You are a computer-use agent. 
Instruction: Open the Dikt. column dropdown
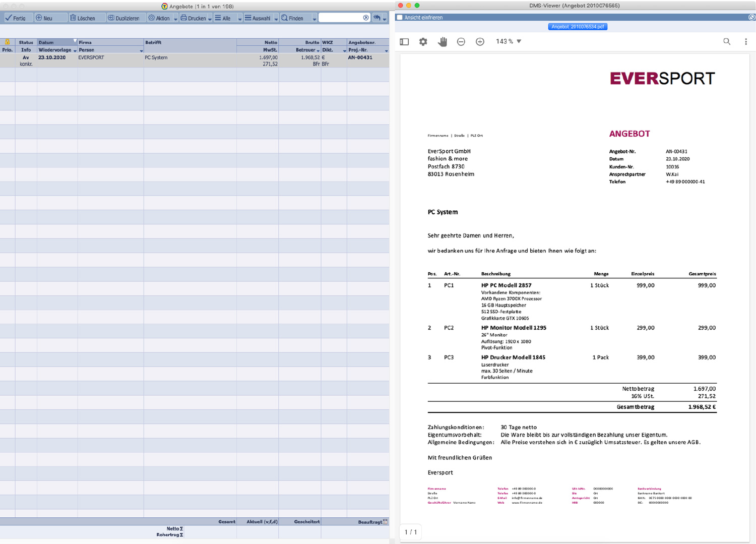coord(344,50)
